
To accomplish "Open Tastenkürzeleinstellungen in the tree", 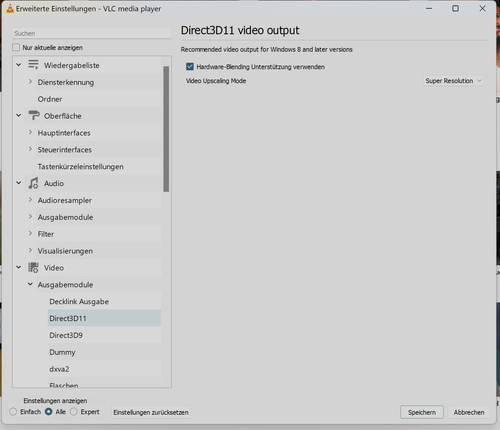I will click(x=80, y=166).
